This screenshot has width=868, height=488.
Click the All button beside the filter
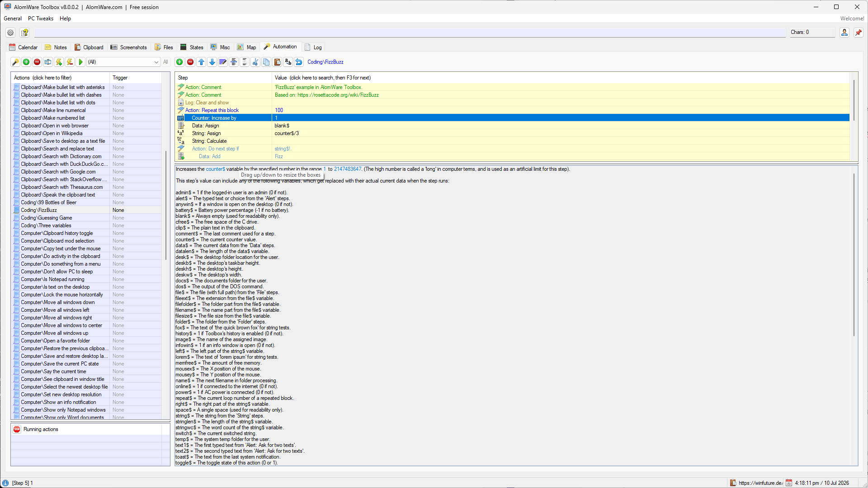pyautogui.click(x=165, y=62)
